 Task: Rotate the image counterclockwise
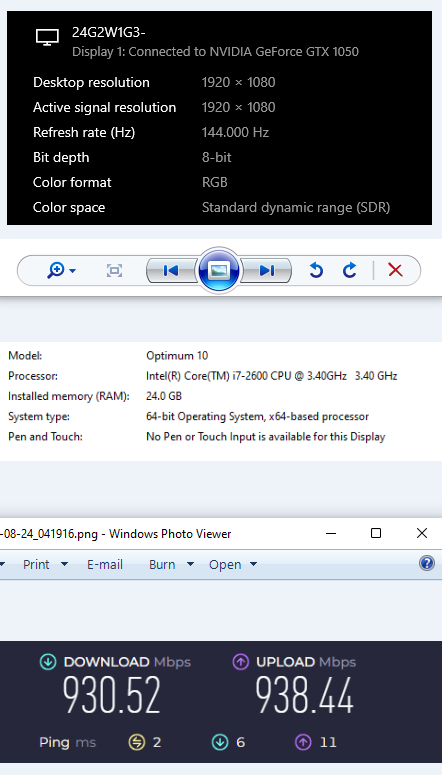coord(316,270)
